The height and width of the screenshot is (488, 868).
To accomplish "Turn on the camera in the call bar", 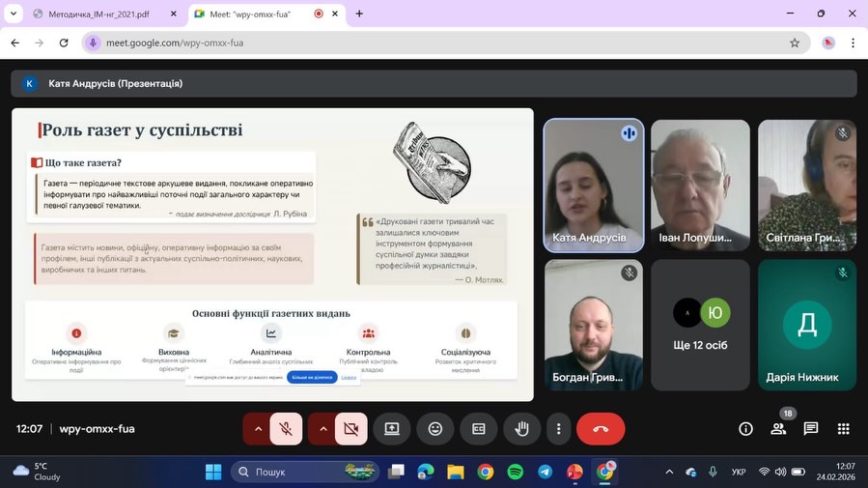I will [351, 429].
